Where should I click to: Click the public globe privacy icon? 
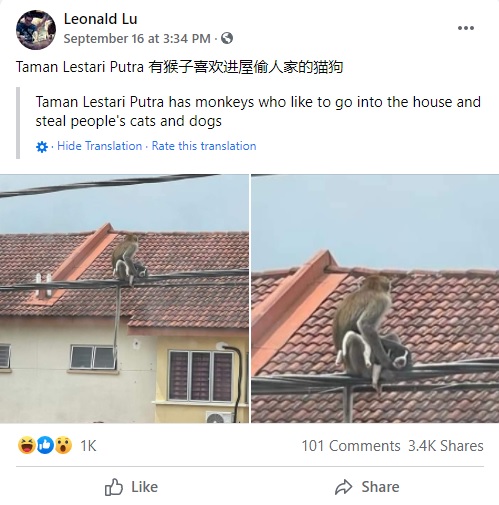pyautogui.click(x=227, y=38)
